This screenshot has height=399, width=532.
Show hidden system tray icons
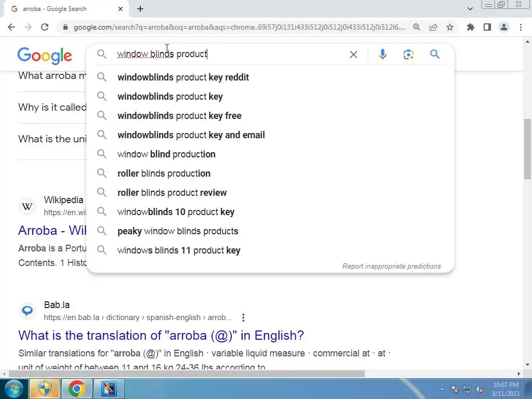click(442, 390)
